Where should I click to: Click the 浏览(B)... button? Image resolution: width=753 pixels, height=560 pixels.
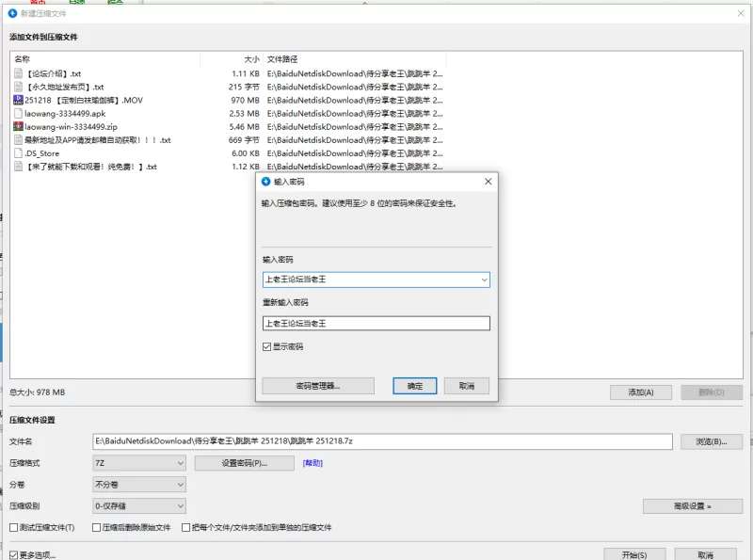click(x=712, y=441)
